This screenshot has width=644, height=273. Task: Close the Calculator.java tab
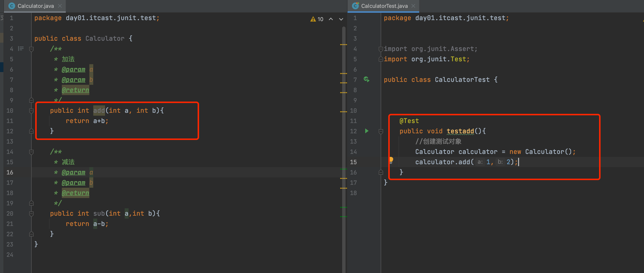pos(60,6)
